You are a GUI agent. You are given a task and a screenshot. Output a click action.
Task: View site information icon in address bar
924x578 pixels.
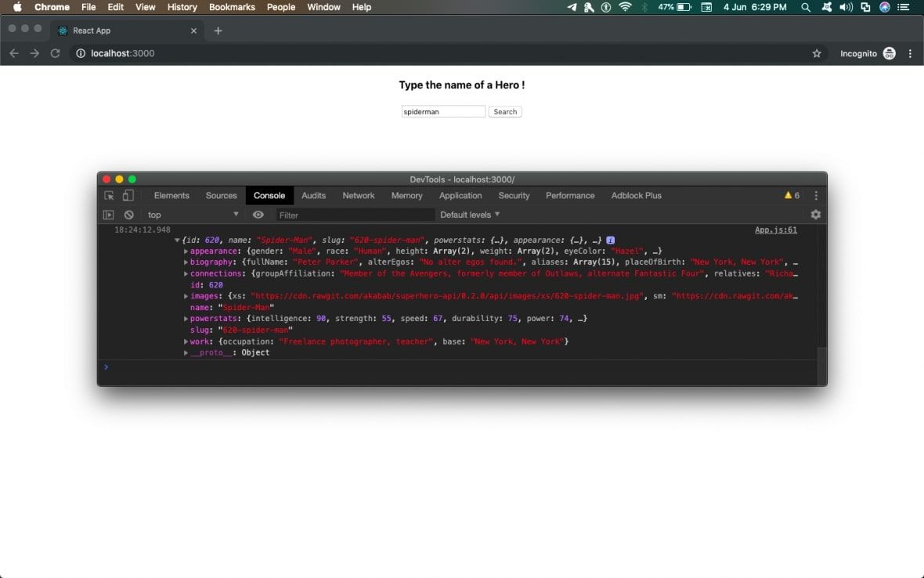click(81, 53)
